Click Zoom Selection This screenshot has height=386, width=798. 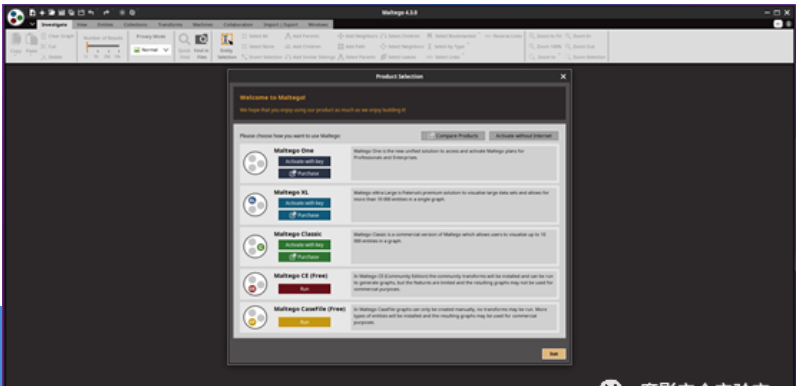tap(585, 57)
